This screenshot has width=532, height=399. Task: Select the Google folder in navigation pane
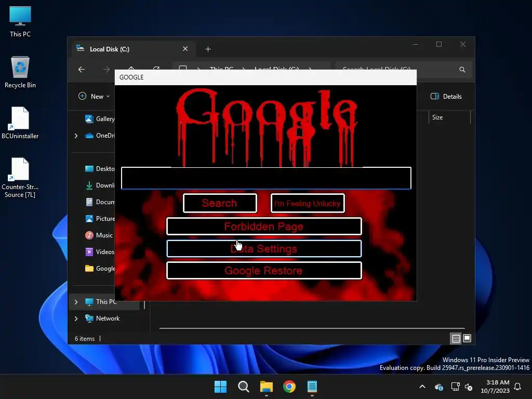pos(99,269)
